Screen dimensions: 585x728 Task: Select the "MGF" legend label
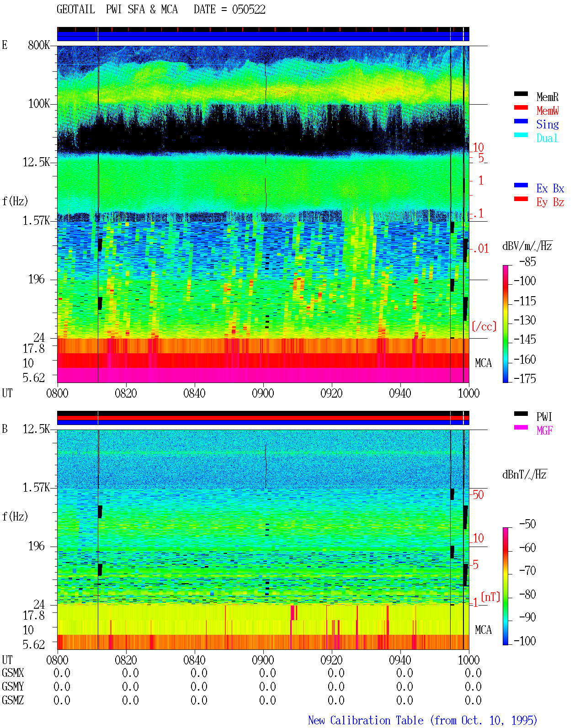(x=545, y=430)
